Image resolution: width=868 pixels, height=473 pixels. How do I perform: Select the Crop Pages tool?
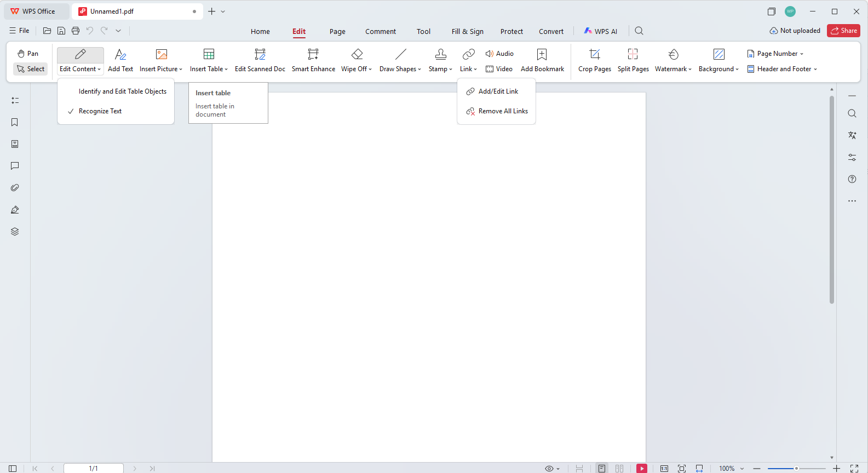[x=595, y=61]
